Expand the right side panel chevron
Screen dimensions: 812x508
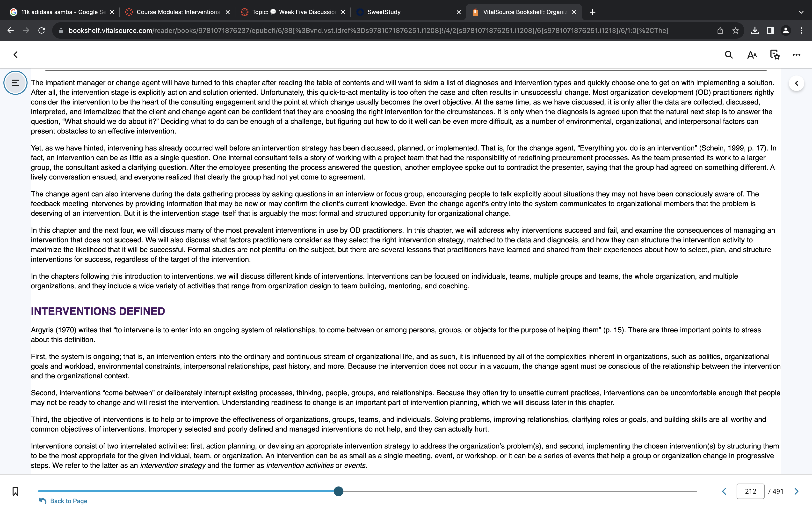pyautogui.click(x=796, y=83)
